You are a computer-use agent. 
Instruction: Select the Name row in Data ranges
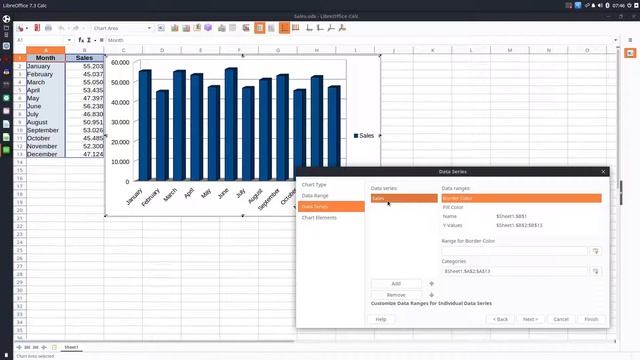[x=521, y=216]
